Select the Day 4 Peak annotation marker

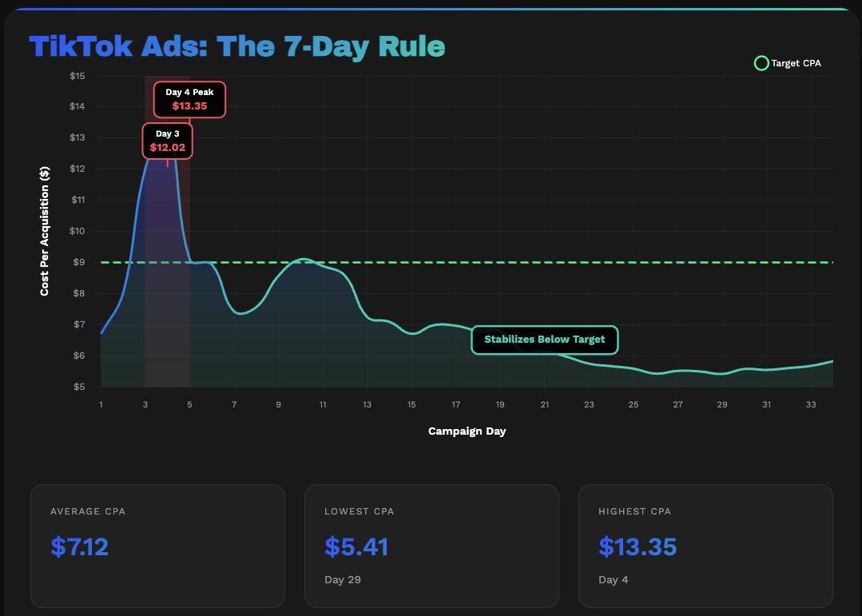pos(190,99)
